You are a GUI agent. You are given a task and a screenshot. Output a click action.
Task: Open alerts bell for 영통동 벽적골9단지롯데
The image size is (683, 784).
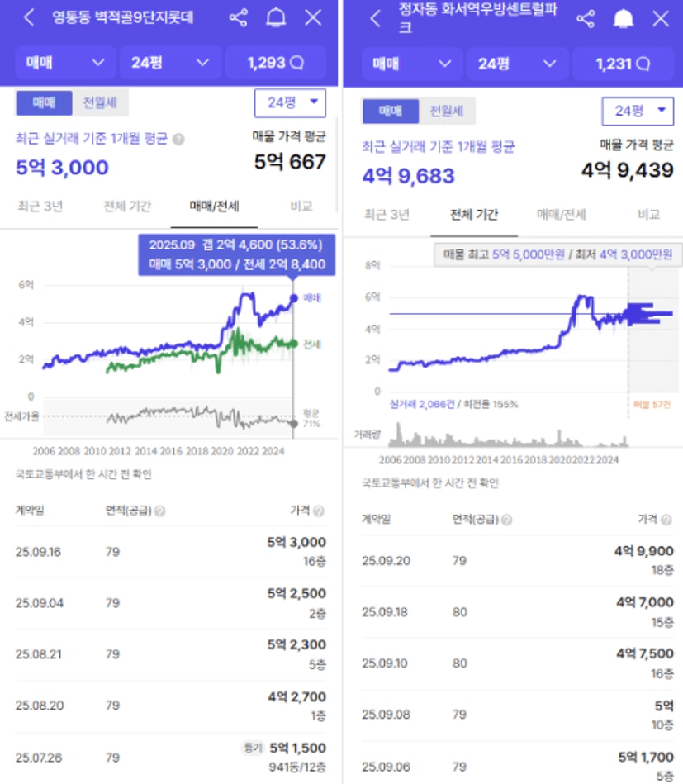tap(277, 17)
